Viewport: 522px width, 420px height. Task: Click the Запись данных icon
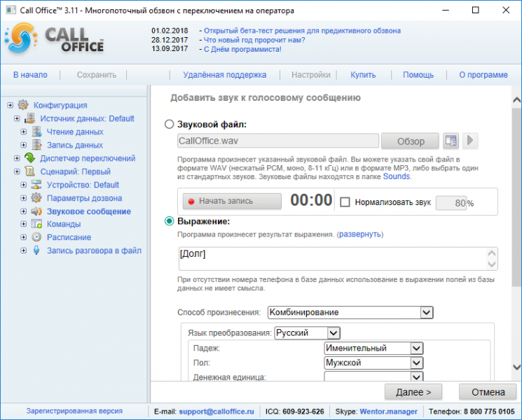36,145
